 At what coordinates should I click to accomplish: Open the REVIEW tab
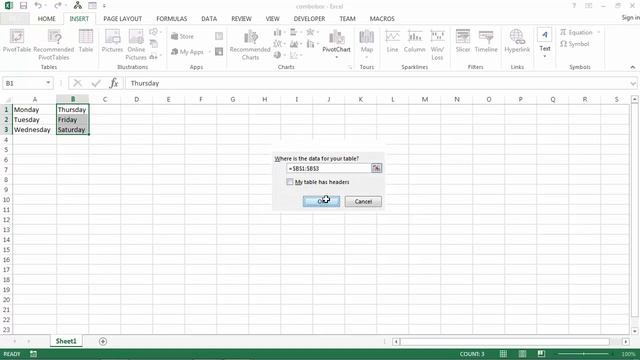241,19
